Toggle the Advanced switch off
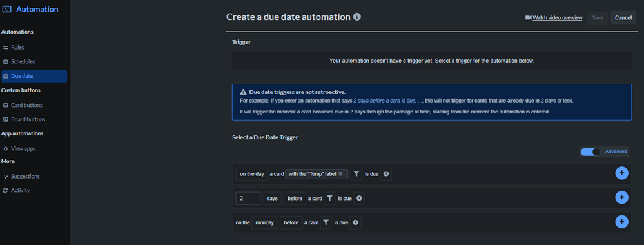 point(590,152)
